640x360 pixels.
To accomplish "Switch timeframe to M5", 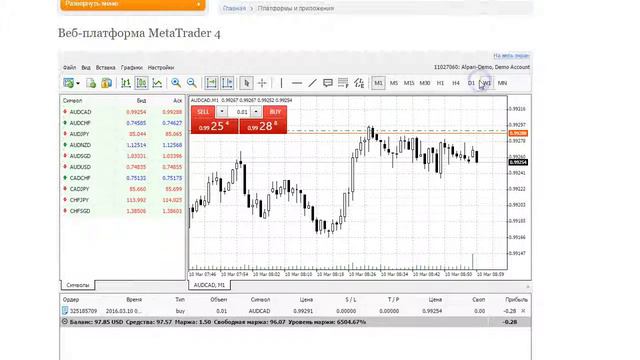I will click(394, 83).
